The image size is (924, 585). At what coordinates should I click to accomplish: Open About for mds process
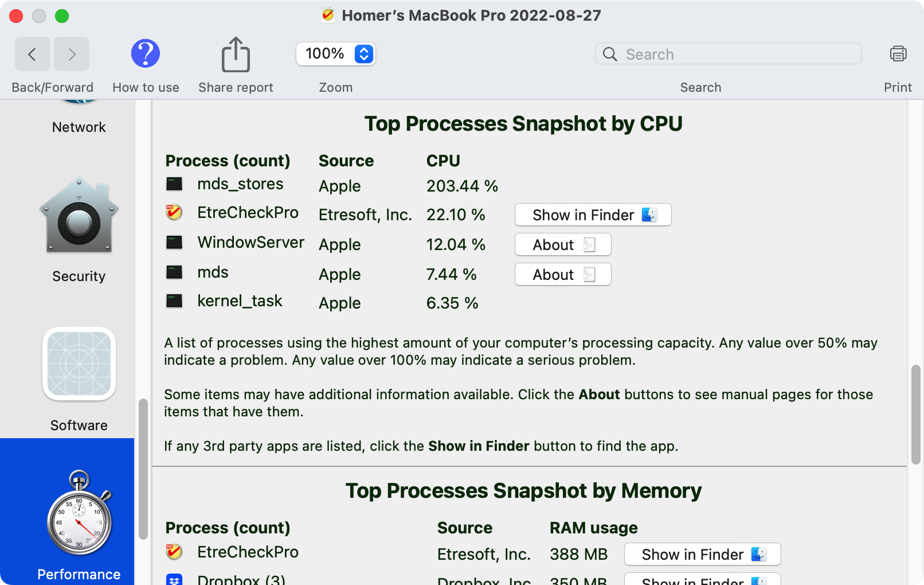[563, 275]
